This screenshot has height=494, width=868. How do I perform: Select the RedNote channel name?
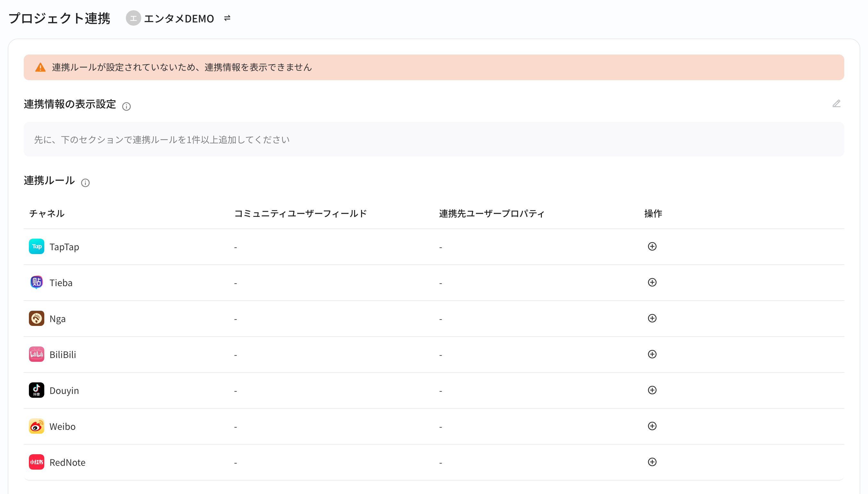pos(67,463)
